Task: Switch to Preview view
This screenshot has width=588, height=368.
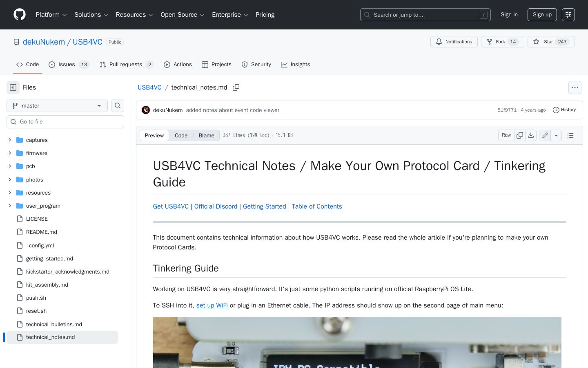Action: (x=154, y=135)
